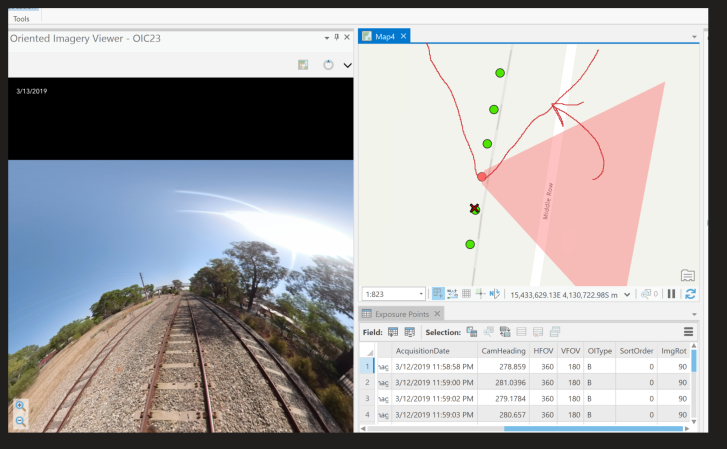Image resolution: width=727 pixels, height=449 pixels.
Task: Select the HFOV column header
Action: point(543,351)
